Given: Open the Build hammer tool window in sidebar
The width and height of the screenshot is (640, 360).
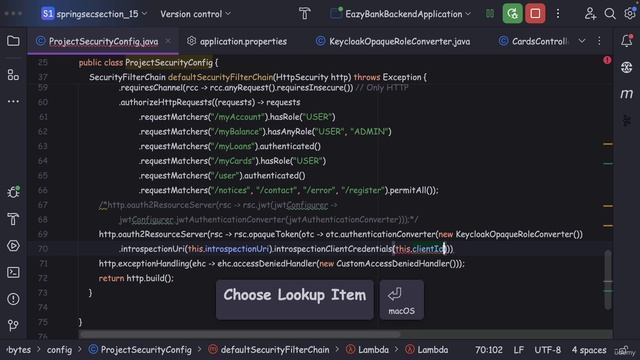Looking at the screenshot, I should tap(13, 219).
